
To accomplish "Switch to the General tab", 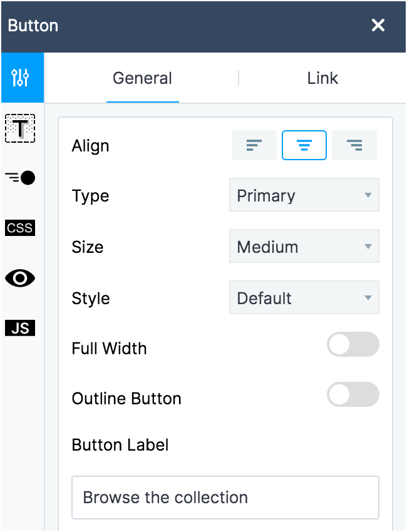I will click(142, 78).
